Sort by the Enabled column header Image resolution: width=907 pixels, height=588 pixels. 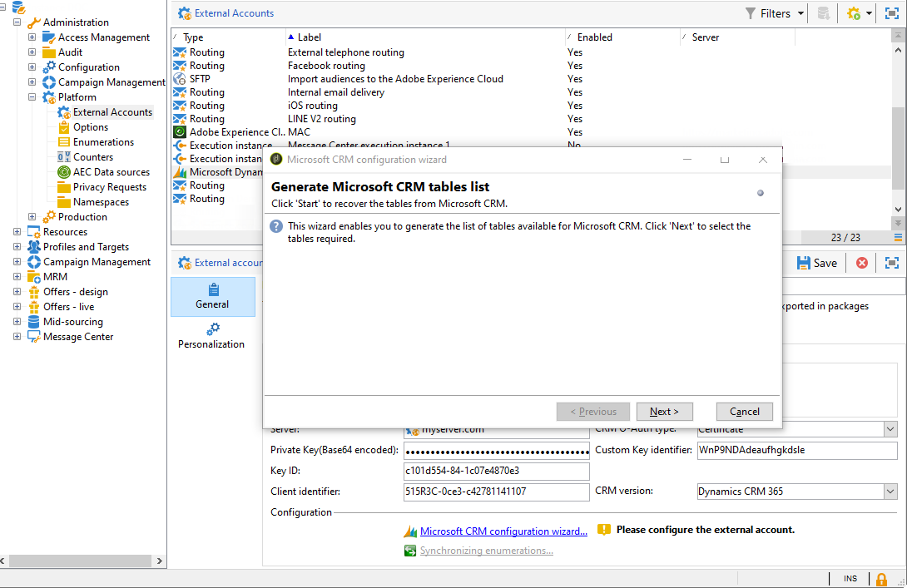pos(622,37)
